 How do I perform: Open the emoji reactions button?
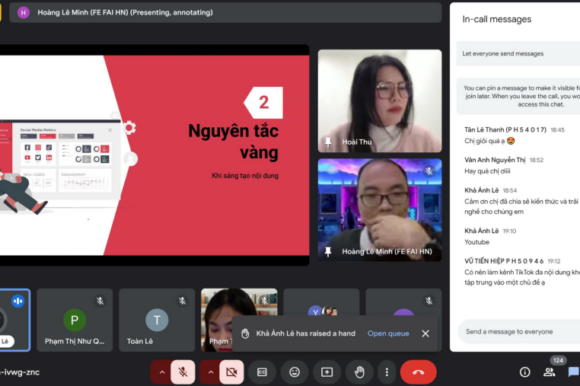point(294,372)
